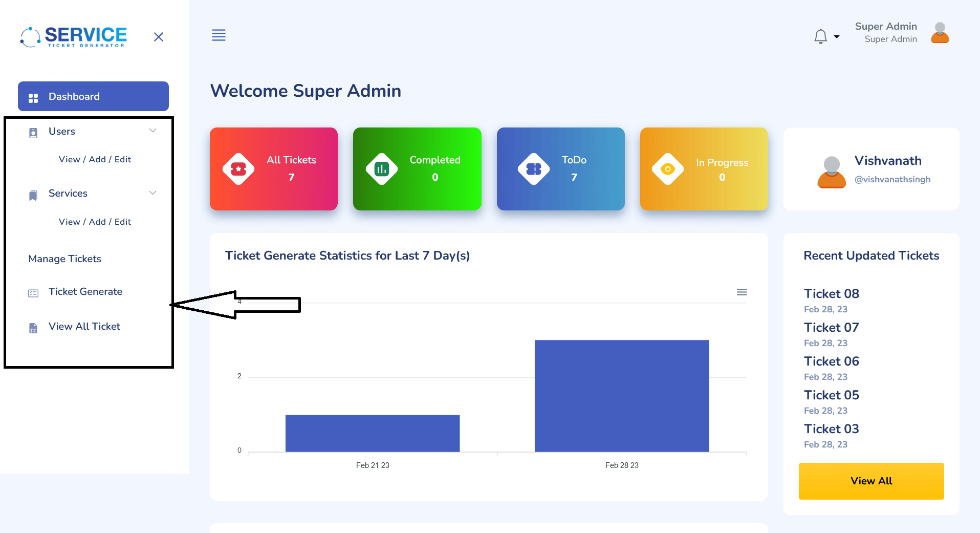Click the ToDo card icon
The image size is (980, 533).
pyautogui.click(x=533, y=168)
